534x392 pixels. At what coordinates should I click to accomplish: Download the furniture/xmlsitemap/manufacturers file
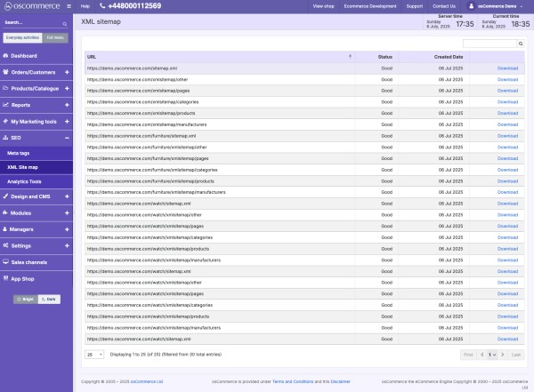point(507,192)
